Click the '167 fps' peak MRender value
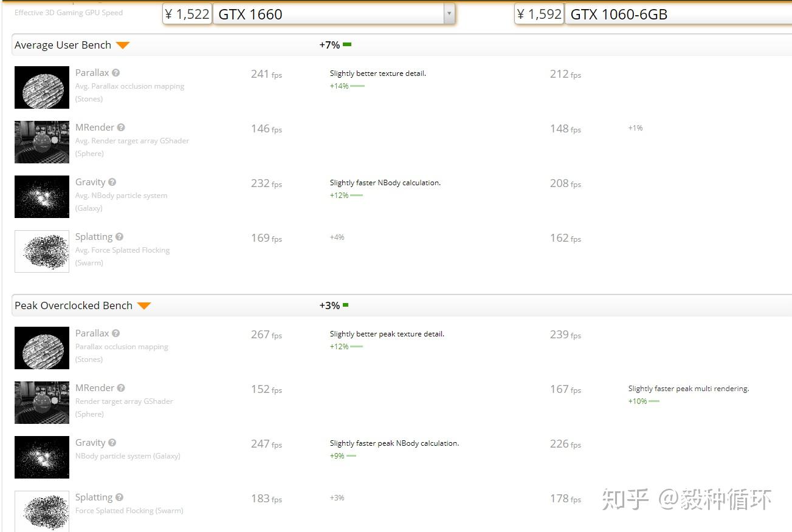 565,389
